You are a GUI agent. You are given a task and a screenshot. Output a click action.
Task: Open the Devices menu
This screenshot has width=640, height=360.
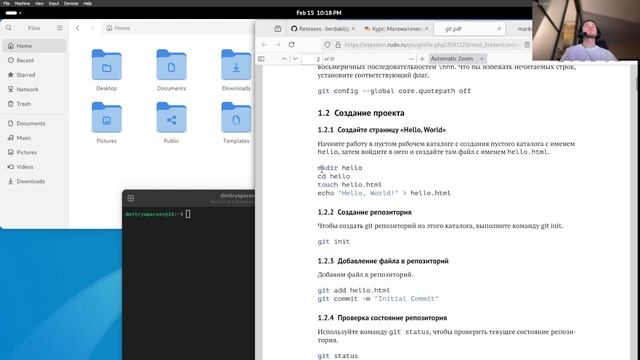point(71,3)
